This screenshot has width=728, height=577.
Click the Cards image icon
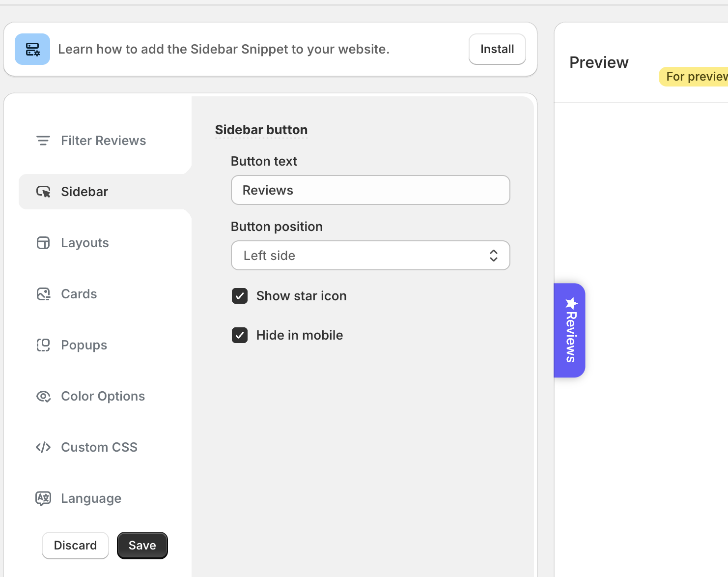tap(43, 294)
